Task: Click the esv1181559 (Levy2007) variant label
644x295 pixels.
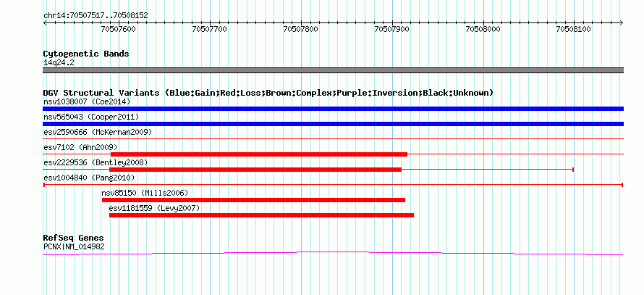Action: tap(154, 209)
